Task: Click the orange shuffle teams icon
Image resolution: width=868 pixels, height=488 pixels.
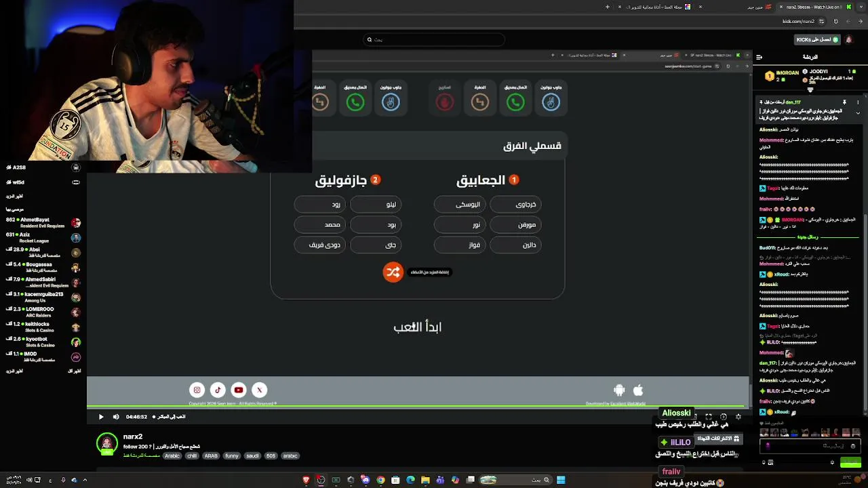Action: (393, 272)
